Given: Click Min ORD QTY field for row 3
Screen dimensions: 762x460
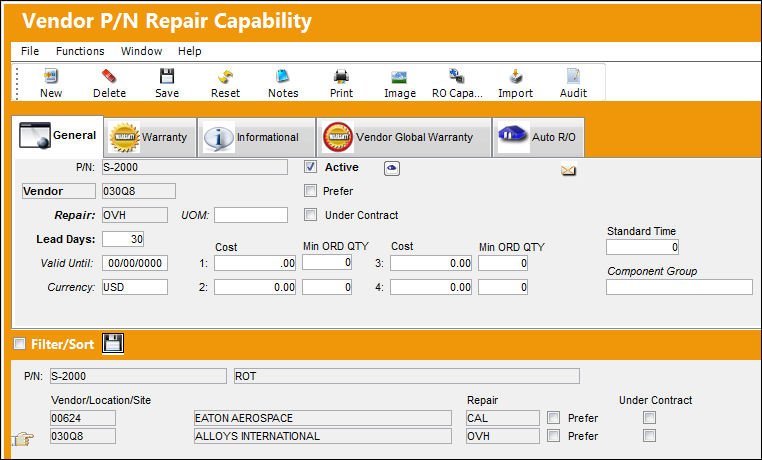Looking at the screenshot, I should tap(503, 263).
